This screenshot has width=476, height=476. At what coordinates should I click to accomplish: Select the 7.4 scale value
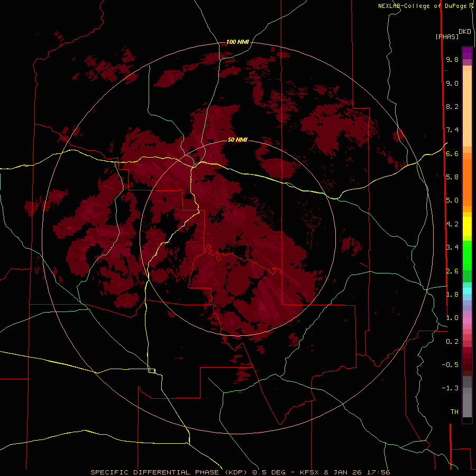(x=452, y=130)
